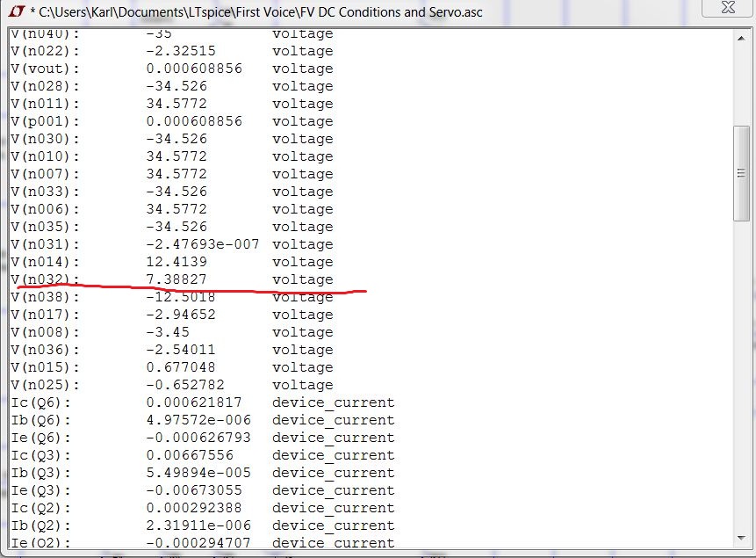
Task: Select the V(n007) row label
Action: coord(45,174)
